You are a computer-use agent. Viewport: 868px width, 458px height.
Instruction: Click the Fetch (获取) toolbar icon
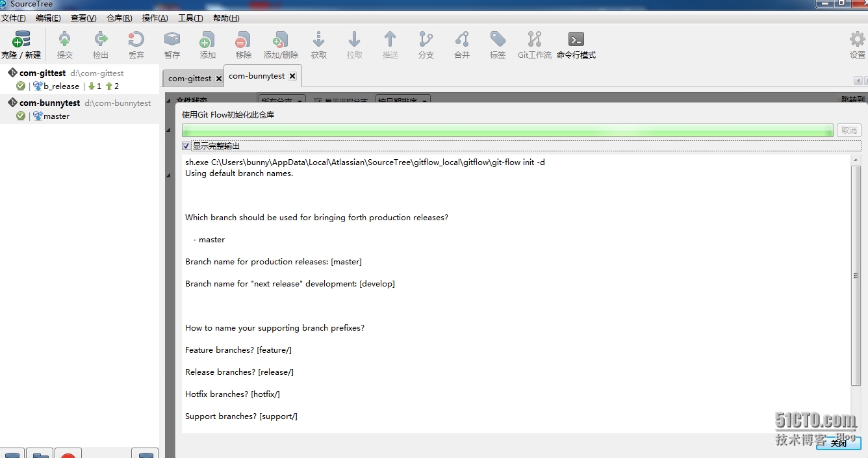click(x=319, y=40)
